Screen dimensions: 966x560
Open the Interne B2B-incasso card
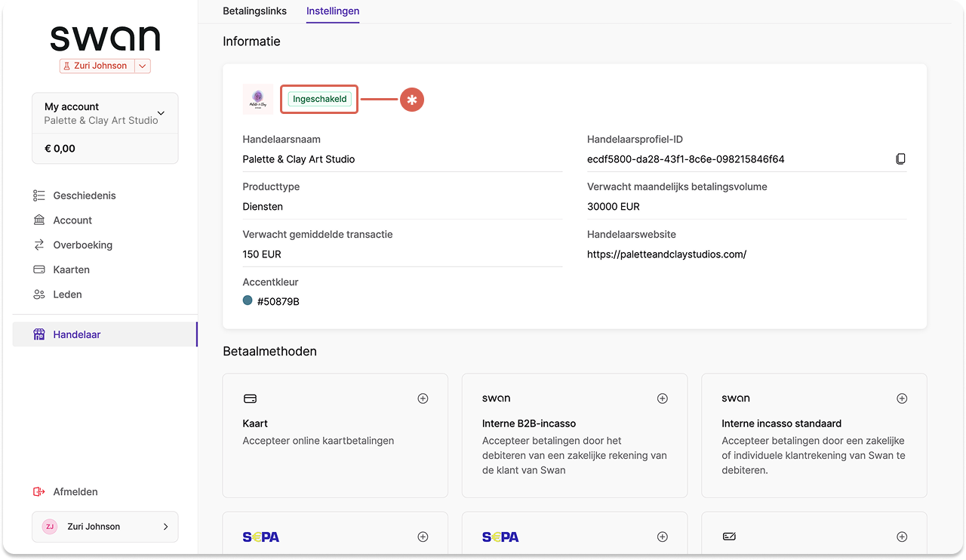tap(574, 435)
